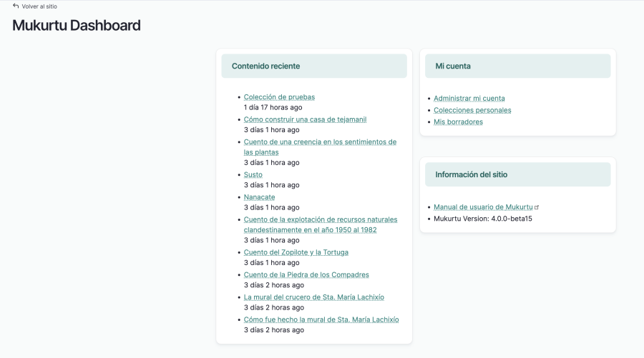Click the back arrow icon beside Volver al sitio
This screenshot has width=644, height=358.
16,6
